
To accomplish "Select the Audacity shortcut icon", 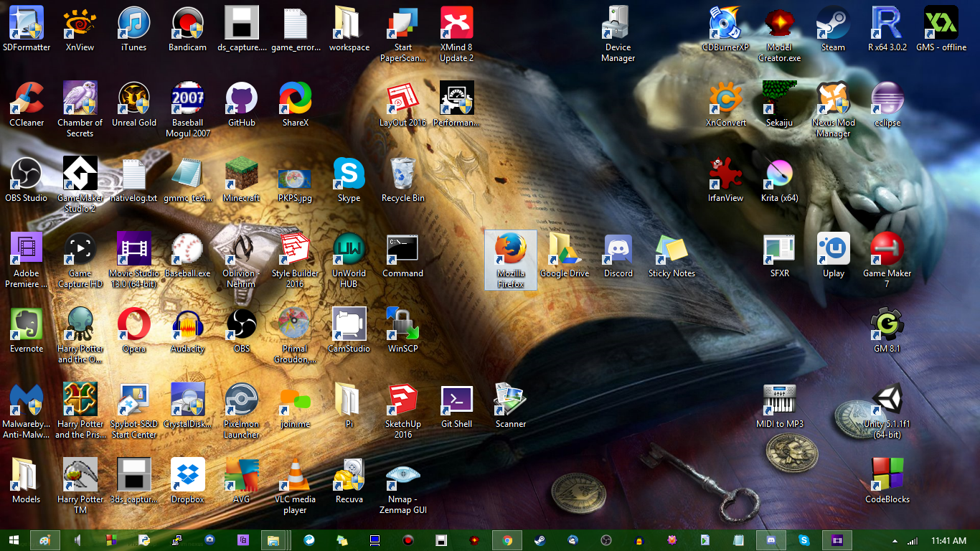I will point(188,325).
